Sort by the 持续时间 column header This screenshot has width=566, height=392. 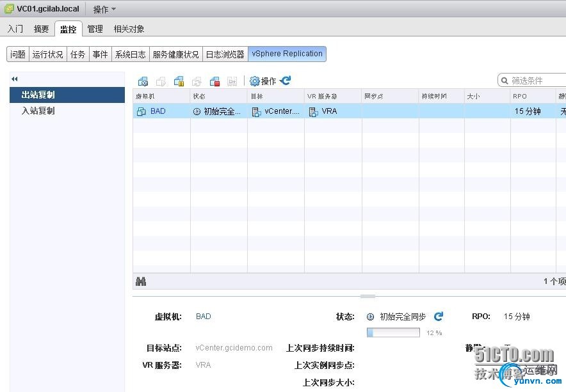click(x=442, y=97)
